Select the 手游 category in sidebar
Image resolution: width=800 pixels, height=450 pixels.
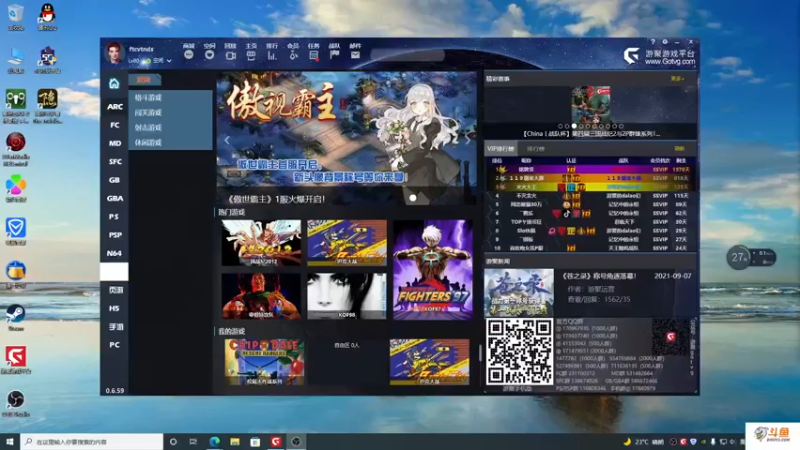click(x=114, y=327)
